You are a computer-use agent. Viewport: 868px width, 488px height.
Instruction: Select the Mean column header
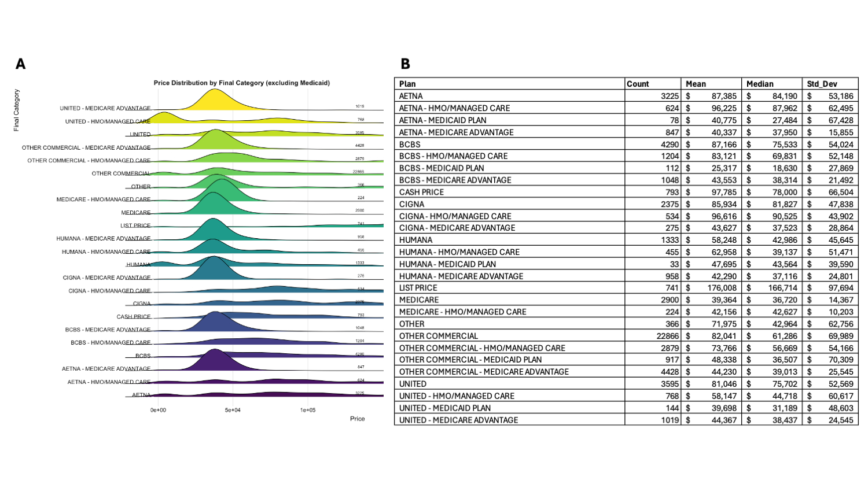(696, 84)
